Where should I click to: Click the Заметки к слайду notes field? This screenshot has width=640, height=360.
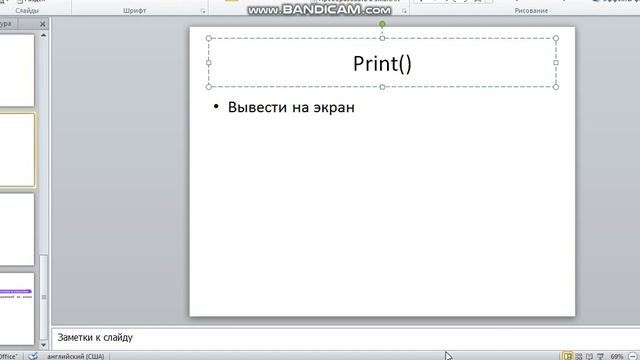tap(345, 338)
